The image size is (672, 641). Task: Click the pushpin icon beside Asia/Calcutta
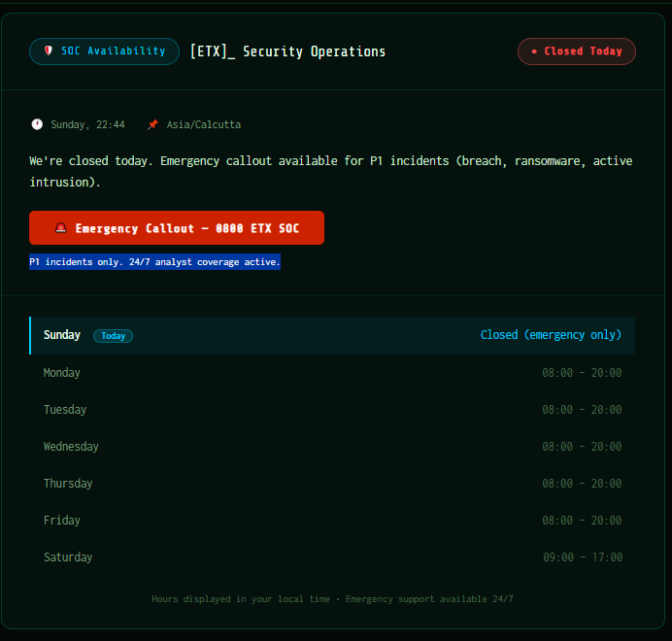click(x=152, y=124)
